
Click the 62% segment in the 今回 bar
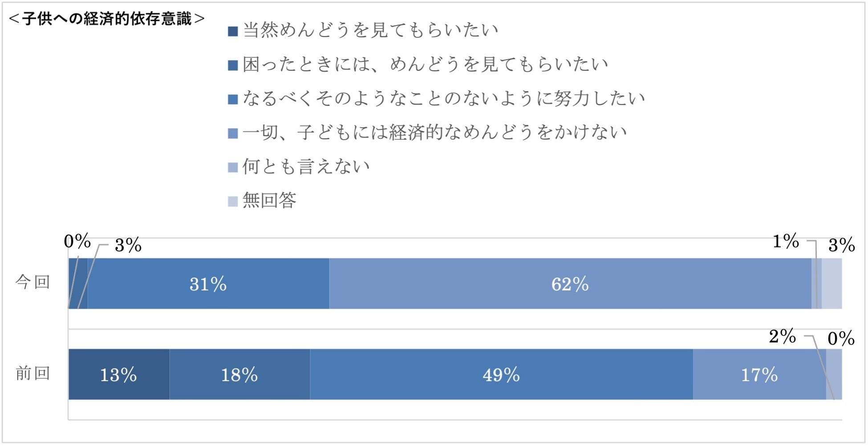click(x=570, y=284)
